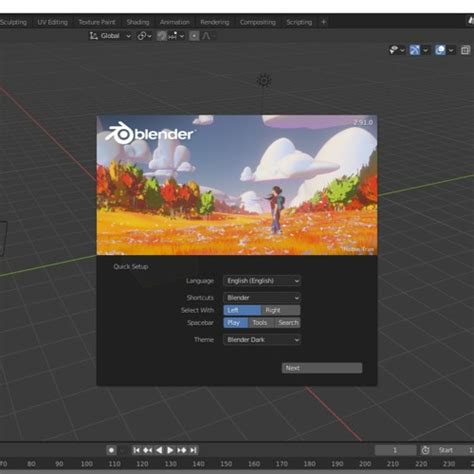The height and width of the screenshot is (474, 474).
Task: Click the Blender splash screen image
Action: [237, 185]
